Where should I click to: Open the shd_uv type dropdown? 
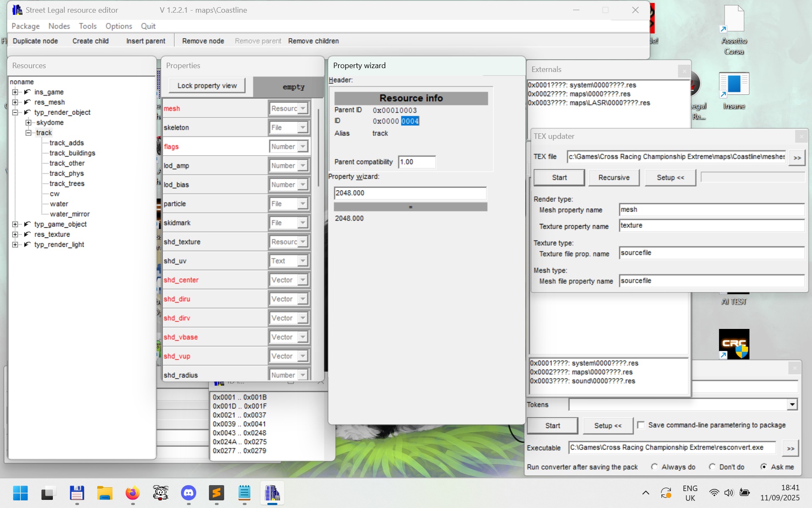[x=302, y=261]
